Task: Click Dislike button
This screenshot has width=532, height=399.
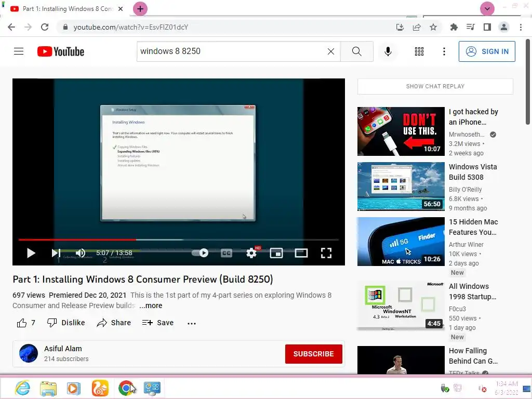Action: click(66, 323)
